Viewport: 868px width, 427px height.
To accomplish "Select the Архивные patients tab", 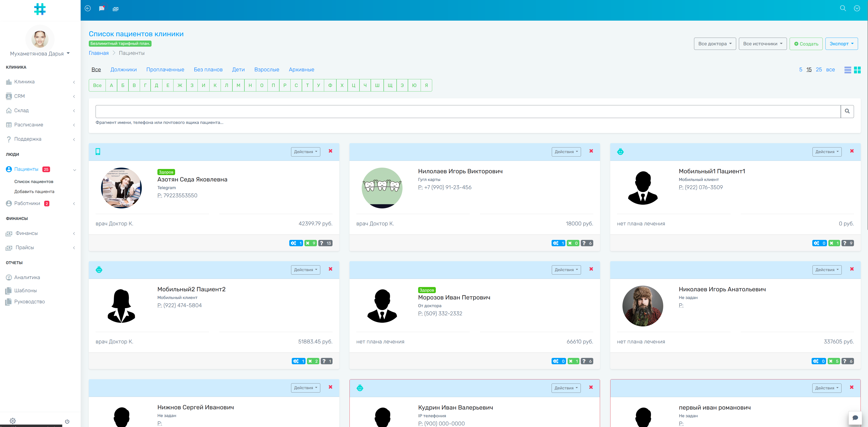I will point(301,69).
